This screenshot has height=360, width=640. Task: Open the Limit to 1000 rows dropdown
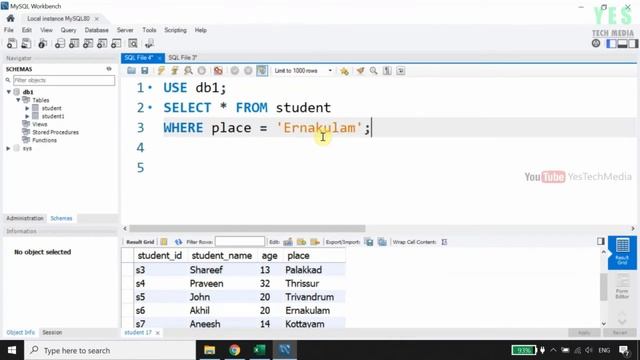point(302,71)
